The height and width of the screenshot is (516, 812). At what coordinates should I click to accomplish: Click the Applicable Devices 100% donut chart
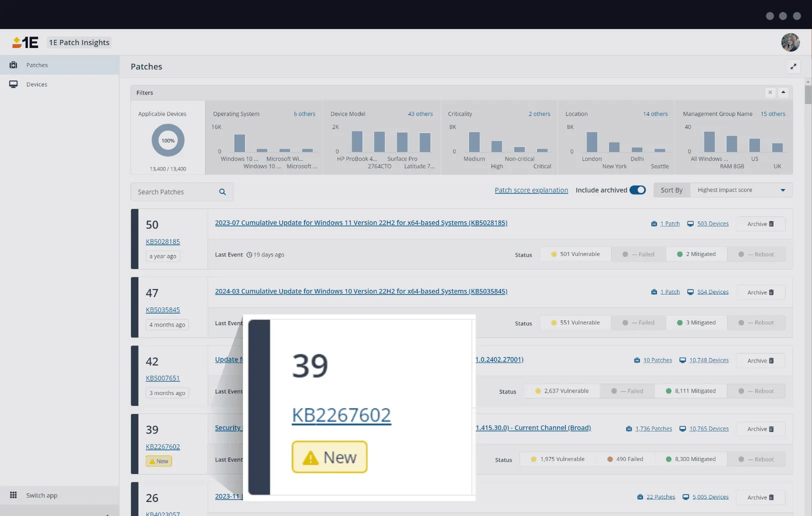click(x=167, y=140)
